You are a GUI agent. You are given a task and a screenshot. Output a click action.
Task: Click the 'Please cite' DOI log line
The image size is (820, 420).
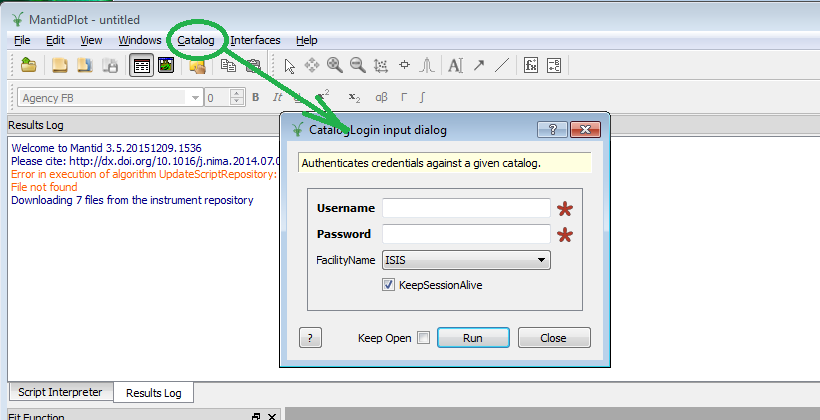(x=145, y=161)
